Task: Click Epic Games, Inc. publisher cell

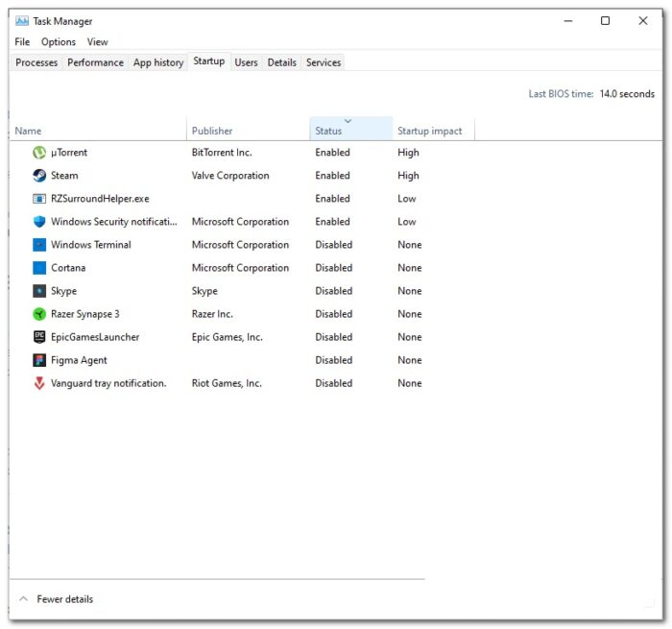Action: [x=227, y=337]
